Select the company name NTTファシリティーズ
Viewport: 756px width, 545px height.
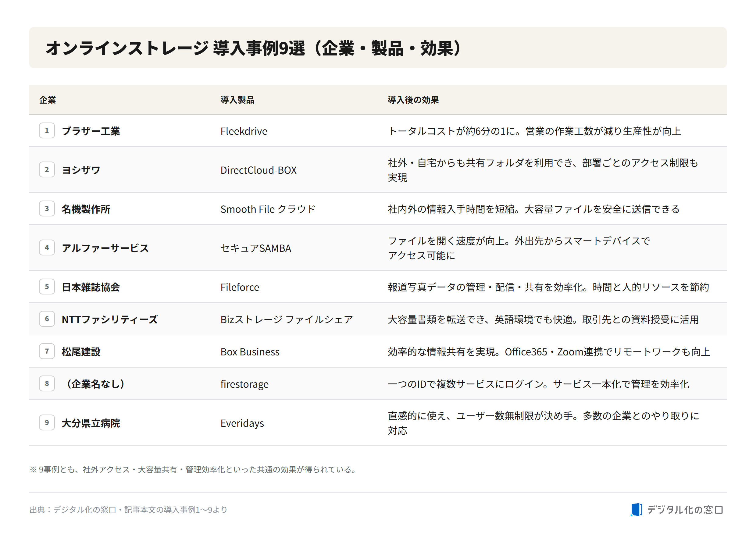[110, 319]
